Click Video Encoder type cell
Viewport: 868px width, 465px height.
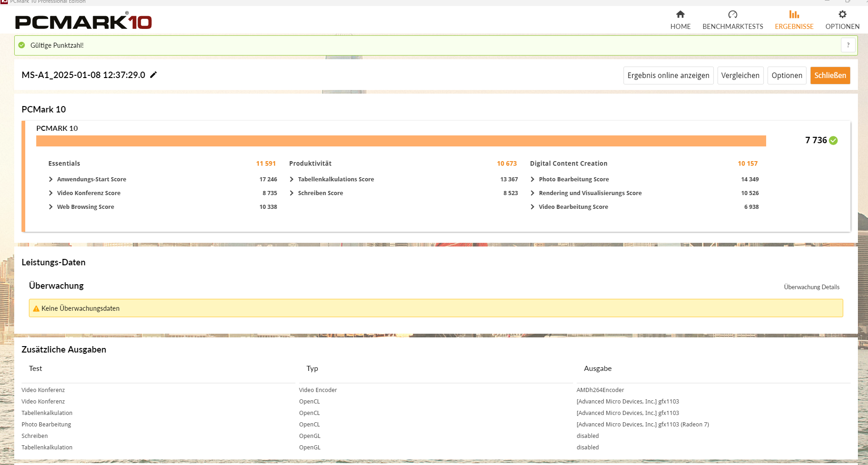[x=318, y=390]
